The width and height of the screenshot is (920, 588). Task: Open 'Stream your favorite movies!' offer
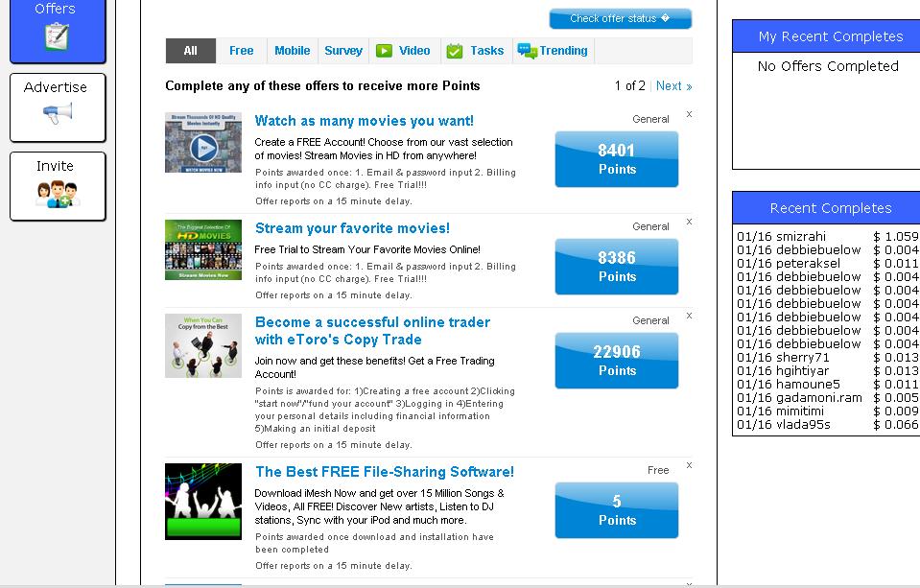352,228
